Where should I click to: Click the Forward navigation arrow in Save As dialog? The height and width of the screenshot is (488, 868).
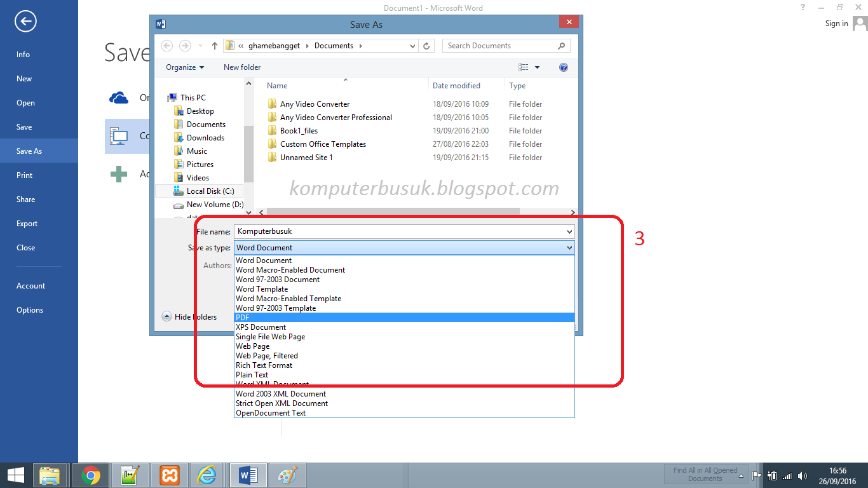185,46
